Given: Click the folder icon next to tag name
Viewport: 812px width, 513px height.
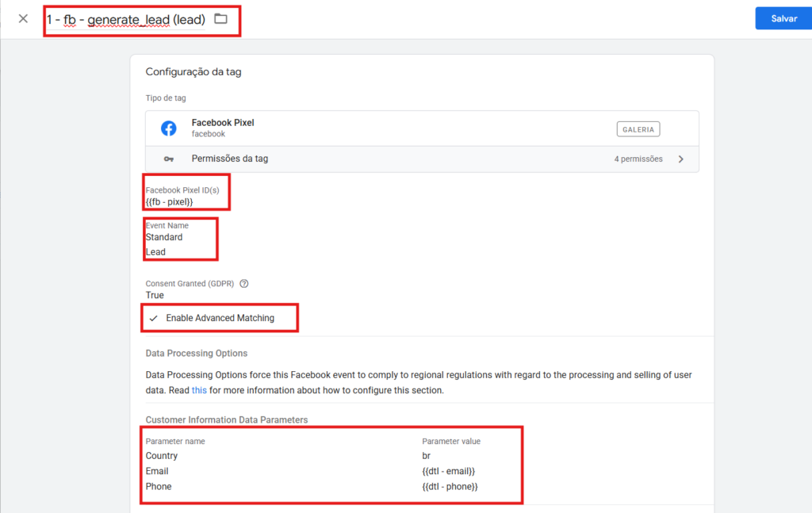Looking at the screenshot, I should [x=221, y=19].
